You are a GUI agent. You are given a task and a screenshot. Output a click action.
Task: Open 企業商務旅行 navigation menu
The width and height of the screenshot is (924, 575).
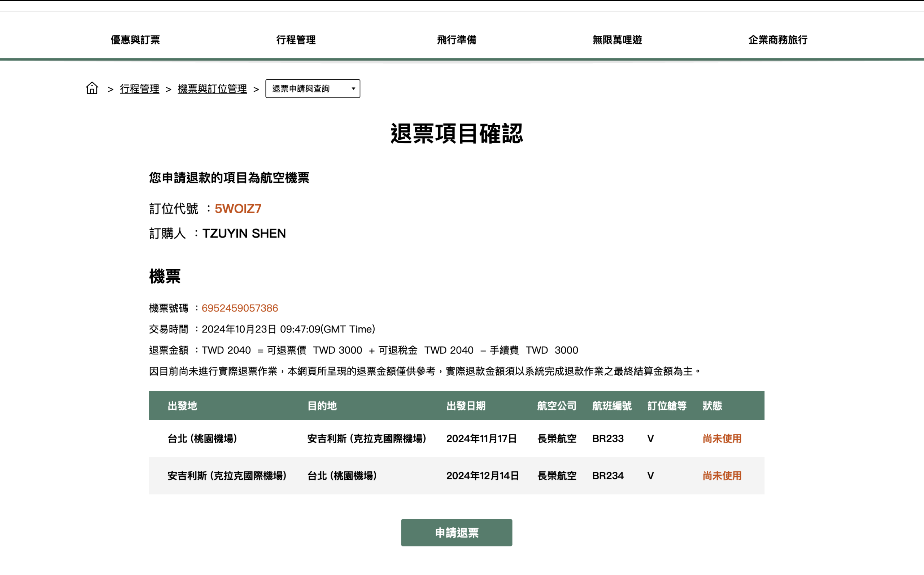click(777, 40)
